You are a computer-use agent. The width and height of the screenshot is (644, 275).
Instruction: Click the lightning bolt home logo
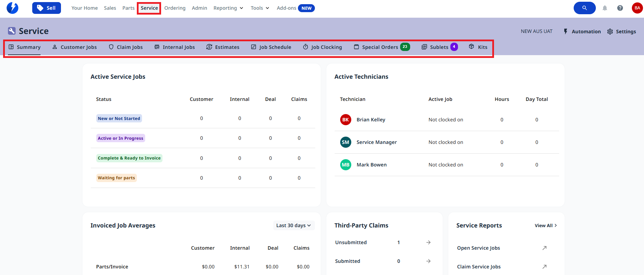click(x=12, y=8)
